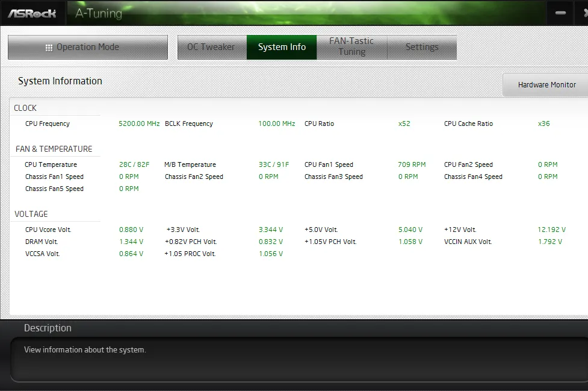The width and height of the screenshot is (588, 391).
Task: Click the 33C / 91F motherboard temperature
Action: pos(274,164)
